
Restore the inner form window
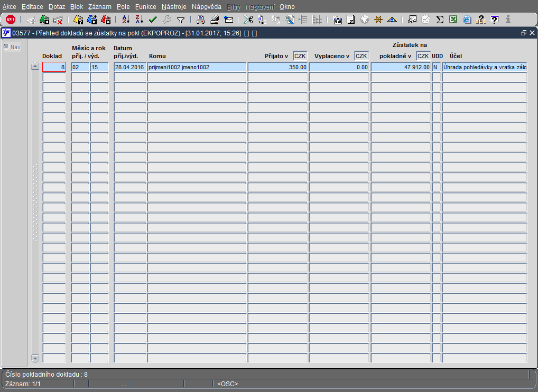[x=524, y=33]
